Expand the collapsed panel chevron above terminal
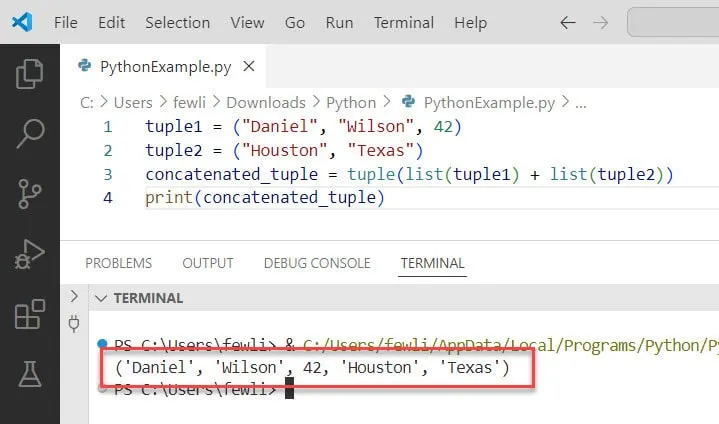This screenshot has height=424, width=719. coord(73,297)
